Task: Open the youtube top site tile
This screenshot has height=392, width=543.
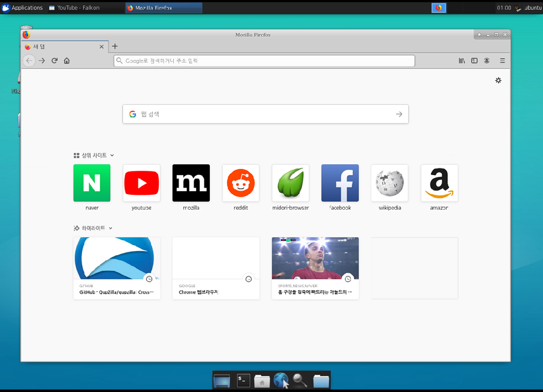Action: 141,183
